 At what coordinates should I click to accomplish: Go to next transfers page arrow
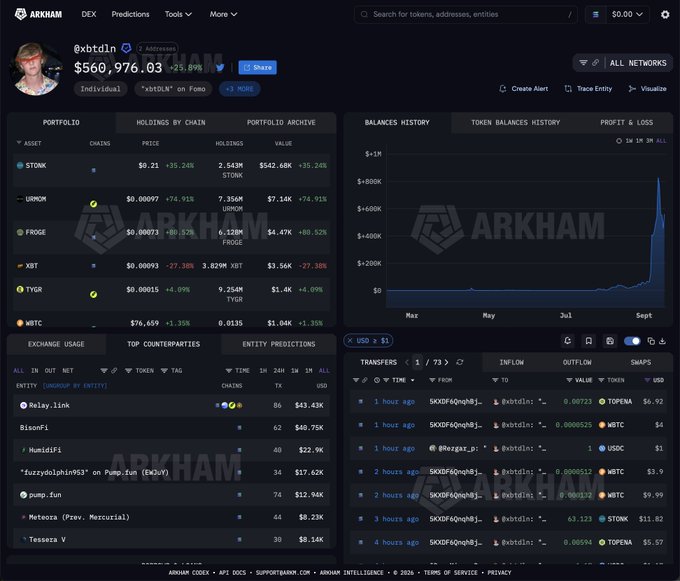[446, 362]
